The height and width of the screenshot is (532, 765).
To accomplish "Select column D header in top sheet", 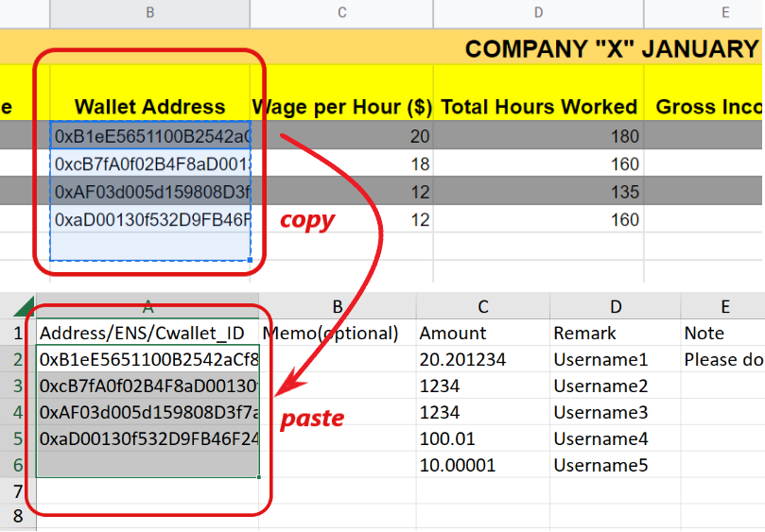I will [538, 13].
